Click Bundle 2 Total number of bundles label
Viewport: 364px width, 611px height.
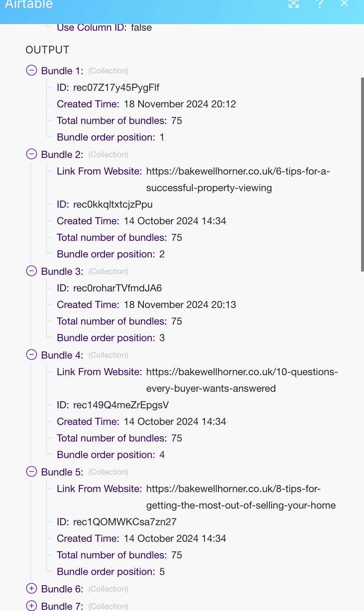112,238
